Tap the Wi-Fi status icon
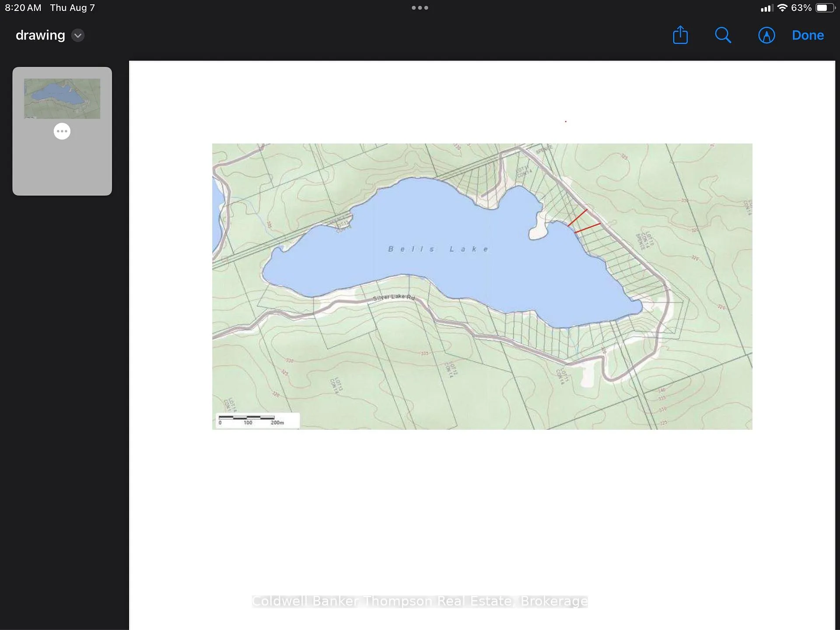Screen dimensions: 840x630 (x=782, y=8)
